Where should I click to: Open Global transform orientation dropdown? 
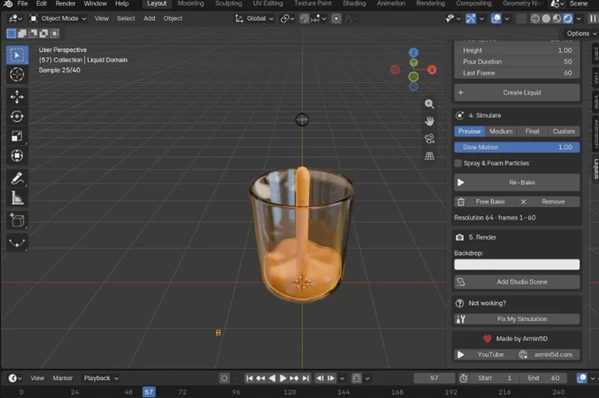pos(254,18)
